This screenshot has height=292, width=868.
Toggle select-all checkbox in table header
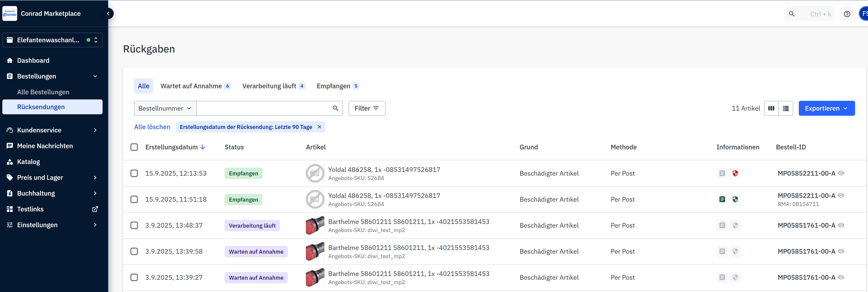pyautogui.click(x=134, y=147)
